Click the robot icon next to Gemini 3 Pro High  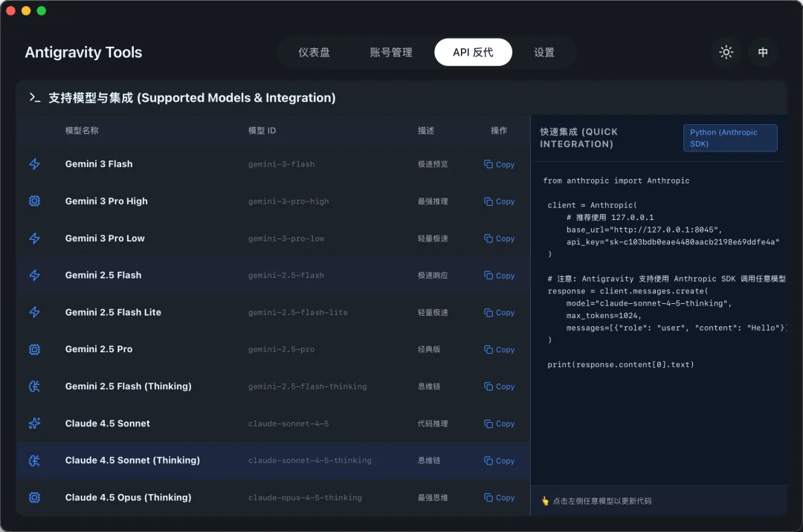(34, 201)
